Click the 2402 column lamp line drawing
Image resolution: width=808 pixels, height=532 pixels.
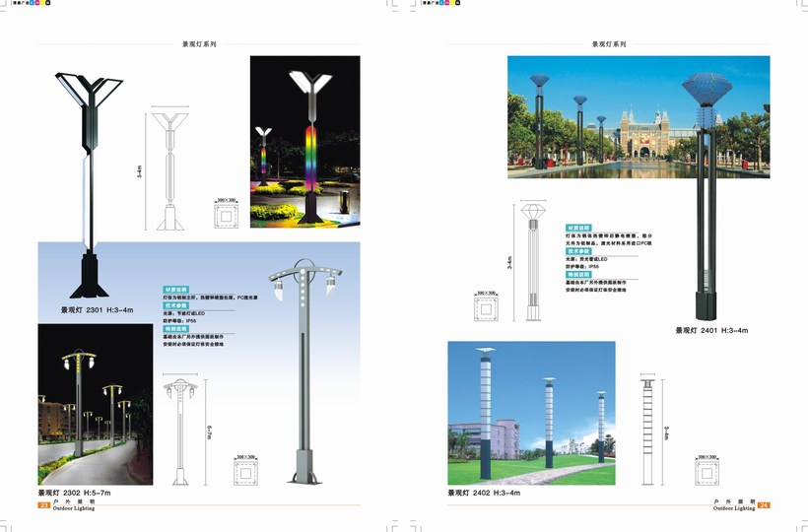pyautogui.click(x=647, y=430)
